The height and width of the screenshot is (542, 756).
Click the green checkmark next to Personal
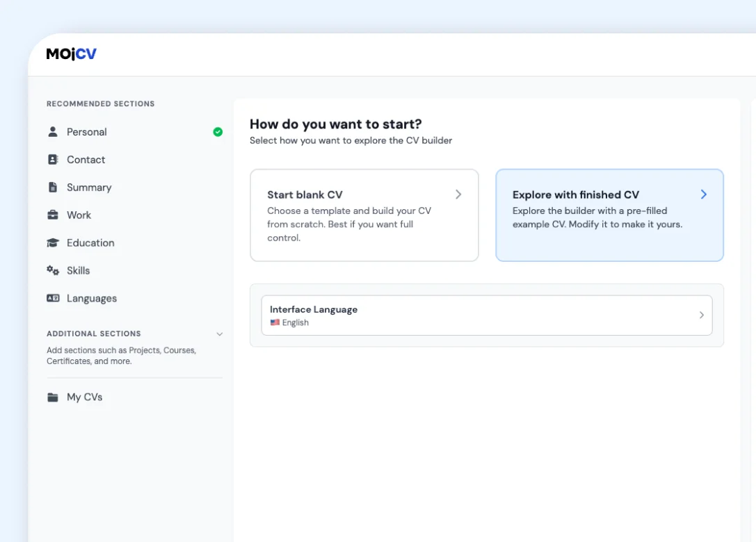tap(218, 131)
